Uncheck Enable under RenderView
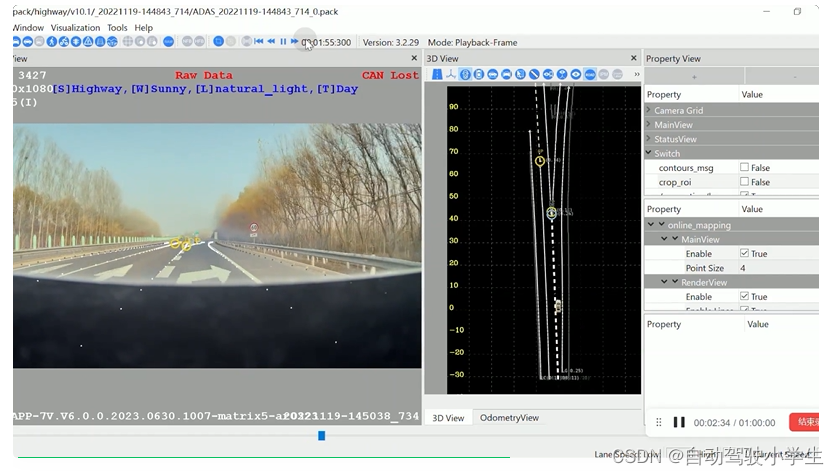This screenshot has height=475, width=839. [744, 296]
